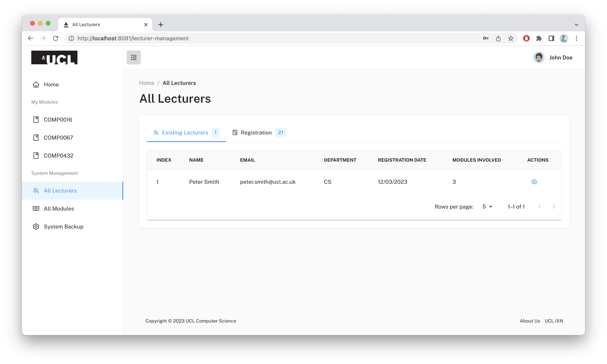
Task: Collapse the sidebar with the menu toggle icon
Action: (x=134, y=57)
